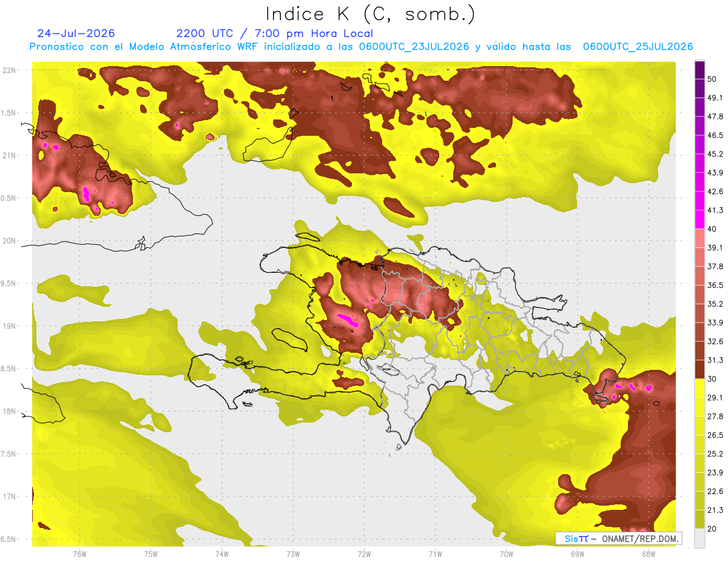Click the longitude label "68W"
728x562 pixels.
pos(649,554)
